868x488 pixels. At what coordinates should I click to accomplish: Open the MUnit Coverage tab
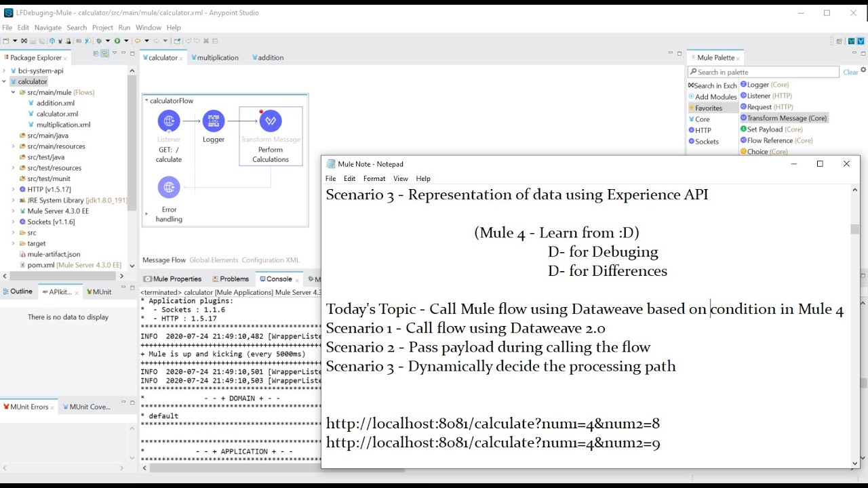point(85,407)
